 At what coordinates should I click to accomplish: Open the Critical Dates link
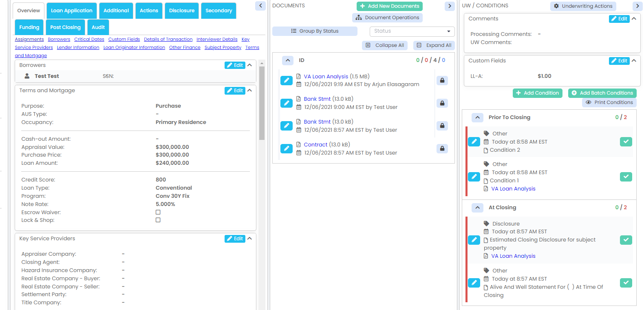(89, 40)
